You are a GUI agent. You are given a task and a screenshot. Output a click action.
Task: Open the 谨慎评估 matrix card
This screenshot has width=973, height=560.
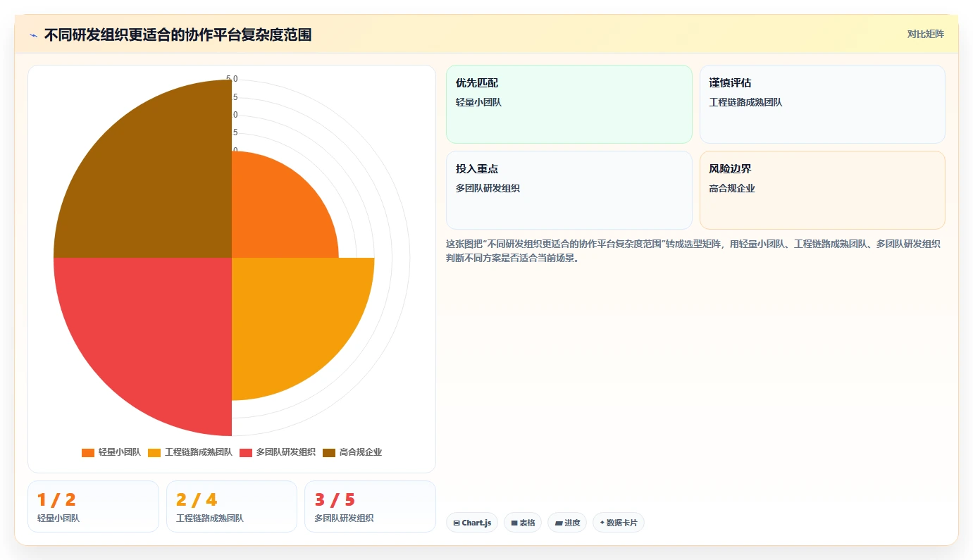tap(822, 104)
